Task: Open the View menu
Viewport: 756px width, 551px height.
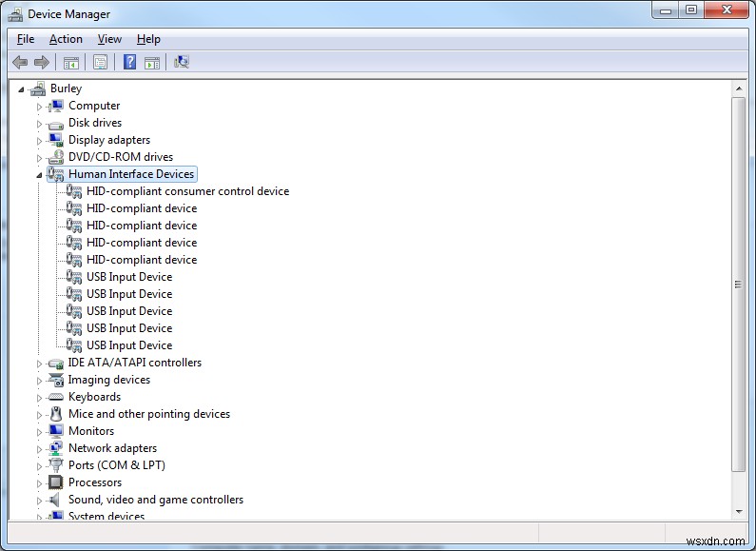Action: click(x=109, y=39)
